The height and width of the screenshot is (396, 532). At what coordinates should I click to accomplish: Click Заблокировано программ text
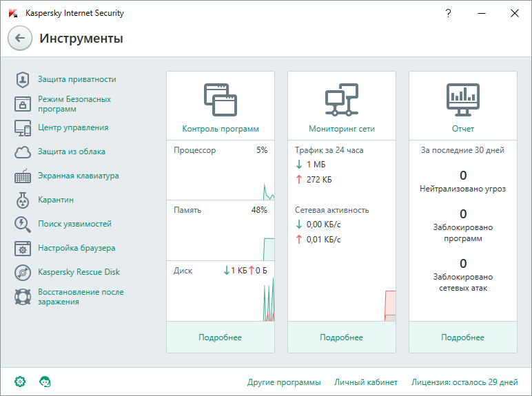point(463,233)
